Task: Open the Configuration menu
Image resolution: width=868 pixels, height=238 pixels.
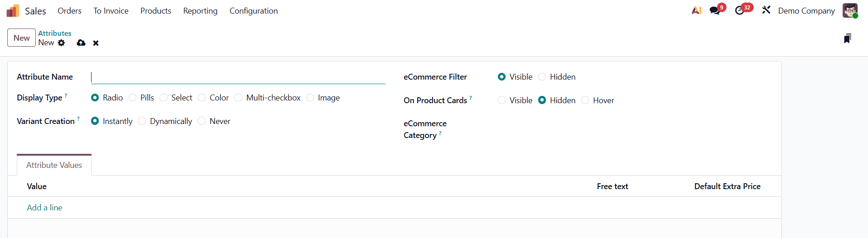Action: point(254,11)
